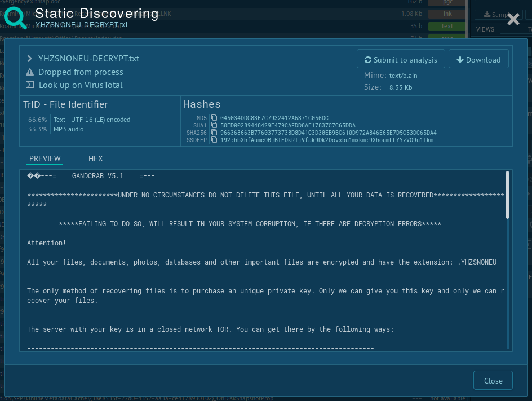Copy the SHA1 hash value
The image size is (532, 401).
[x=214, y=125]
